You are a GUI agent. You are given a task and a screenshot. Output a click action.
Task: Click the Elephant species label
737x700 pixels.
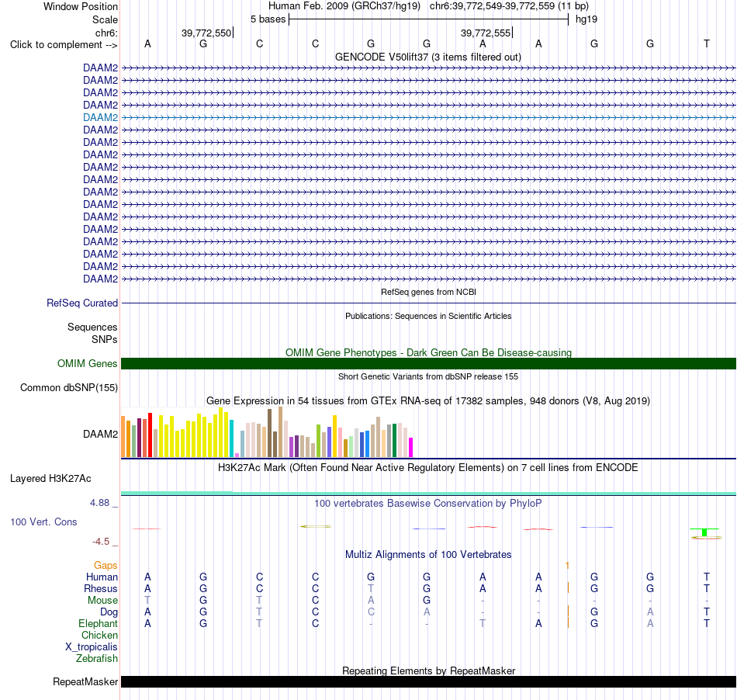coord(98,623)
